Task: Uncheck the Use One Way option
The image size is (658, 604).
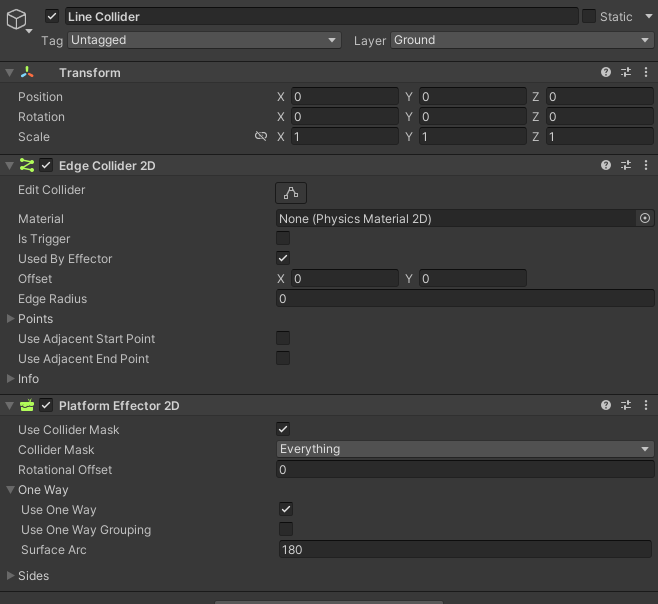Action: [x=286, y=509]
